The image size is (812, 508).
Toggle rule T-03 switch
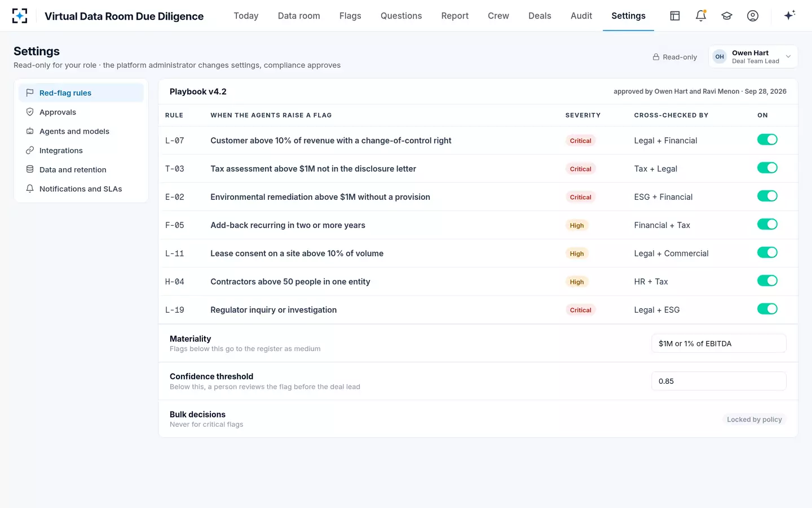(767, 168)
